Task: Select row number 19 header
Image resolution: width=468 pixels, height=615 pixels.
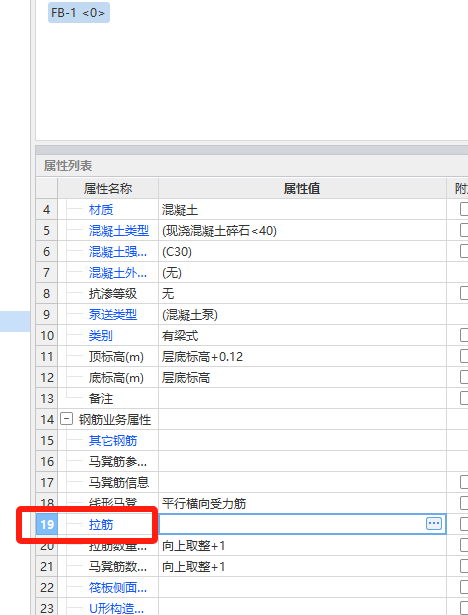Action: [47, 524]
